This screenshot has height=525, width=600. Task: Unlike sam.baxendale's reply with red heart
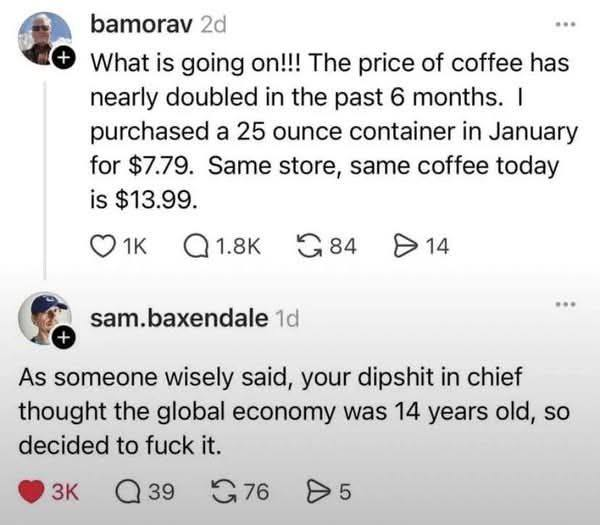tap(30, 491)
